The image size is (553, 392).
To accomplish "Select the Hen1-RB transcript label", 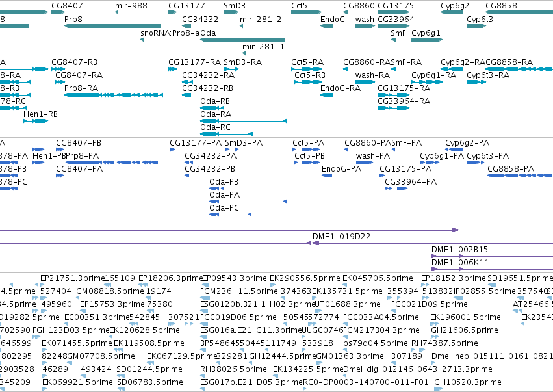I will tap(40, 114).
